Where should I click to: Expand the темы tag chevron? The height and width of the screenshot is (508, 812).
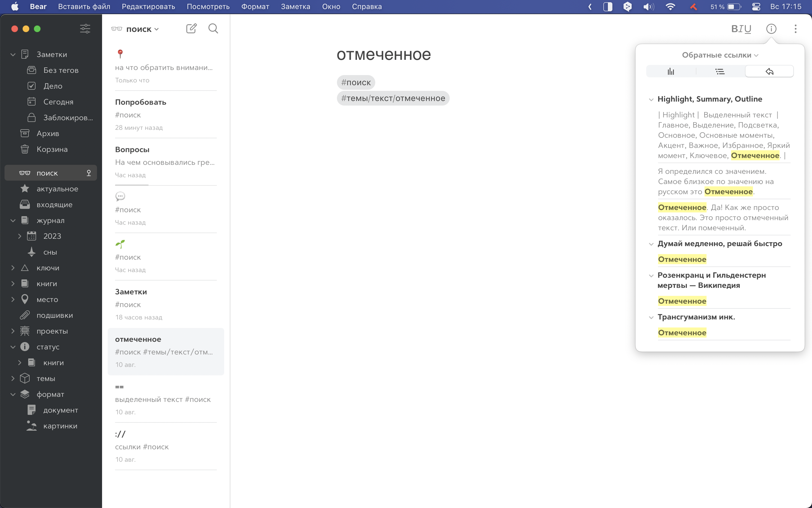(x=13, y=378)
